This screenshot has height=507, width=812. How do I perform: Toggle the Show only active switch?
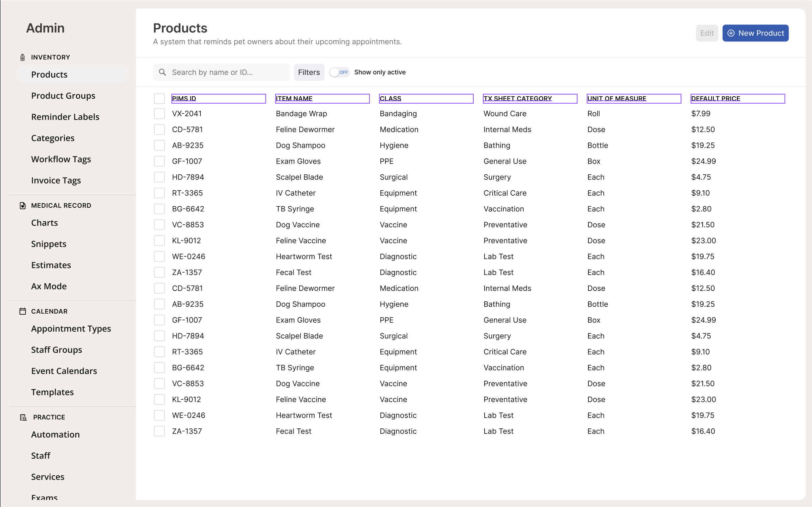pyautogui.click(x=339, y=72)
